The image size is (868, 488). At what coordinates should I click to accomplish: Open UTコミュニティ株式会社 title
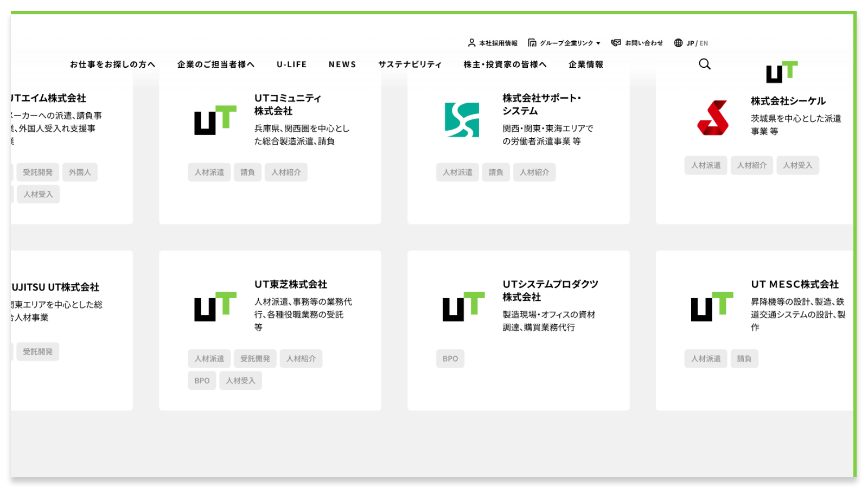pos(288,104)
